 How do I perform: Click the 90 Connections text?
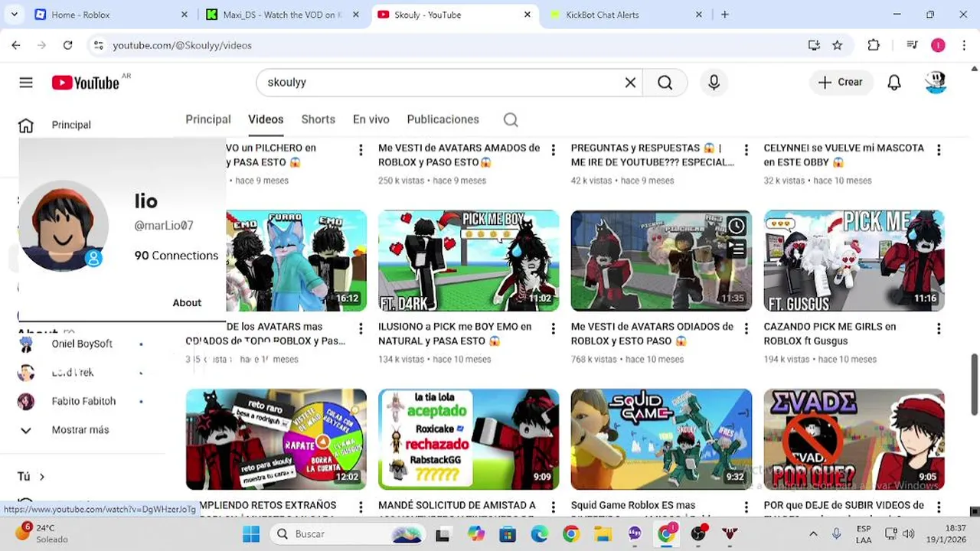pos(176,256)
